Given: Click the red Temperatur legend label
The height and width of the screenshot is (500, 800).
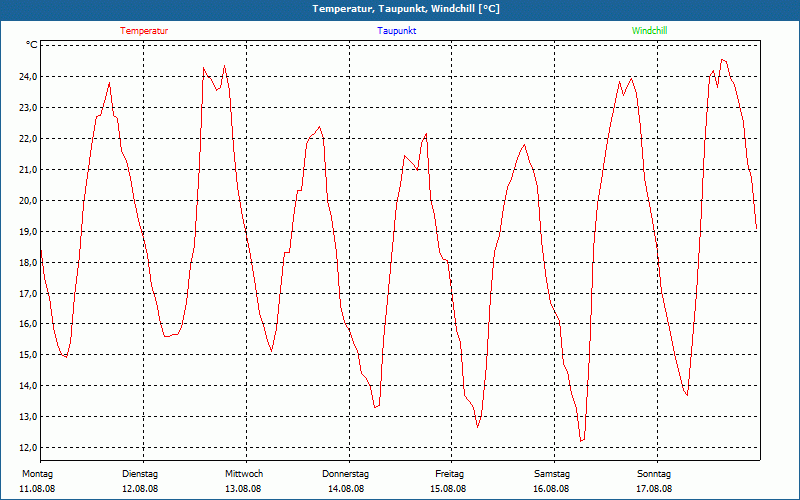Looking at the screenshot, I should tap(144, 31).
